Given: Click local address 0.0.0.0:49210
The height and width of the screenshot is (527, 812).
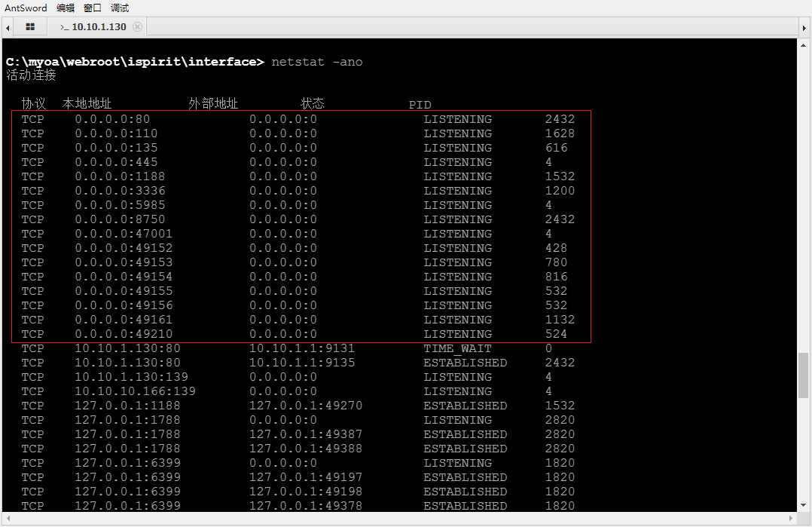Looking at the screenshot, I should click(124, 334).
